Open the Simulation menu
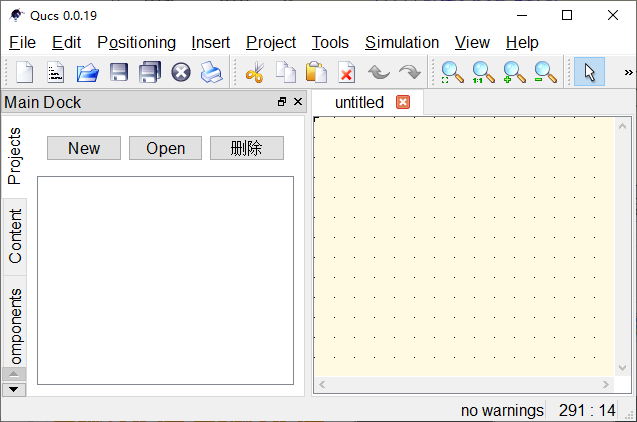The width and height of the screenshot is (637, 422). pos(401,42)
